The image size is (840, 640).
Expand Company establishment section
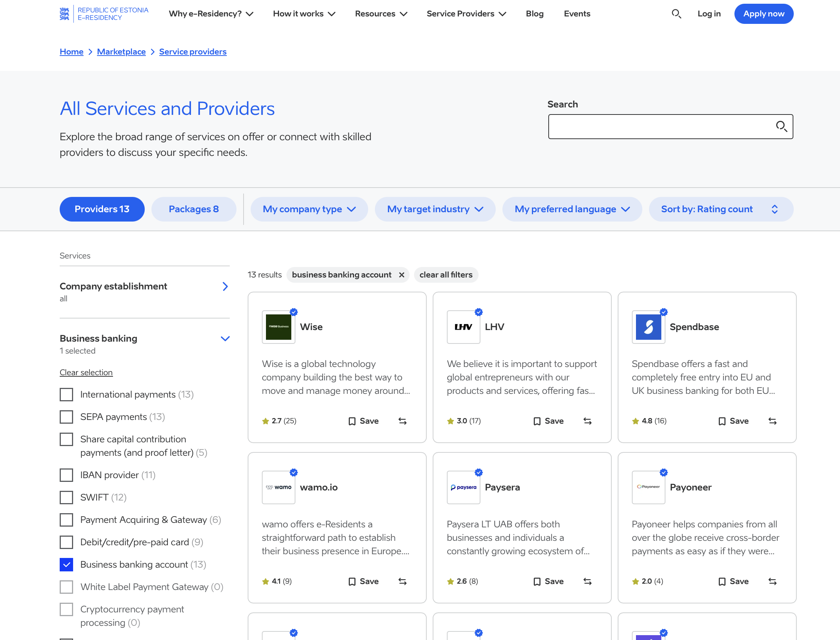click(x=144, y=292)
